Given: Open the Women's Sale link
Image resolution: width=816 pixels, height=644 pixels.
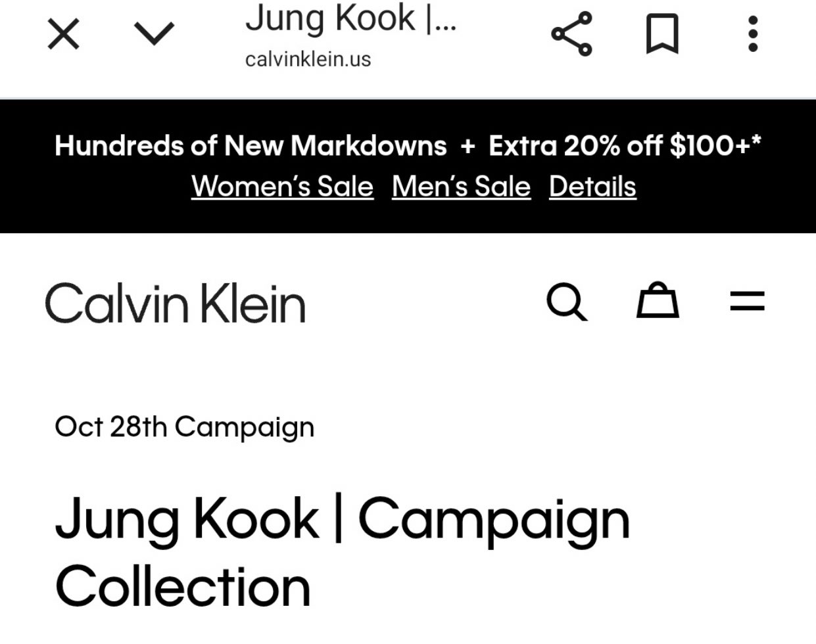Looking at the screenshot, I should click(x=282, y=187).
